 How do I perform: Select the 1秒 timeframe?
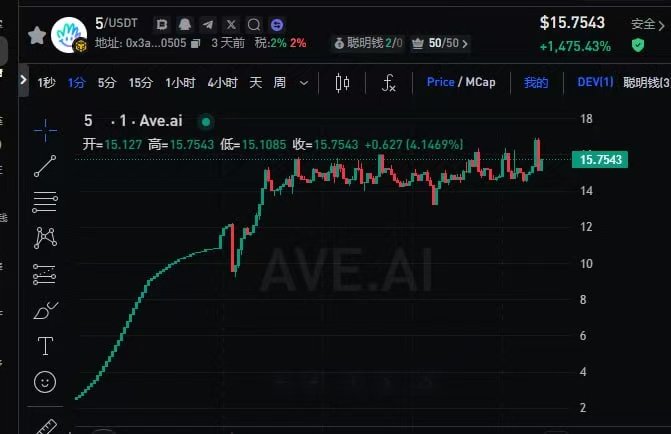pos(46,82)
